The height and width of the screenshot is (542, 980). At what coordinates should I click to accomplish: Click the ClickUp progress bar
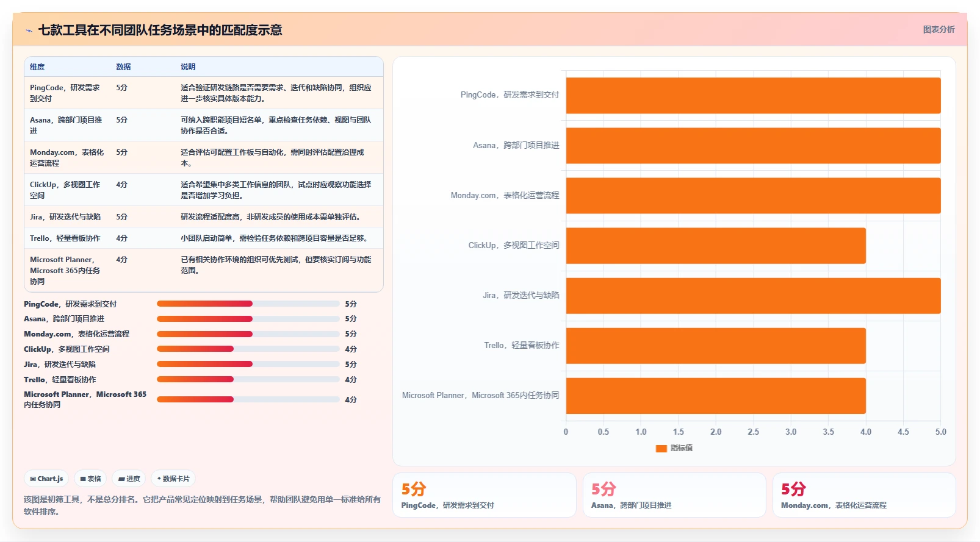pos(248,349)
